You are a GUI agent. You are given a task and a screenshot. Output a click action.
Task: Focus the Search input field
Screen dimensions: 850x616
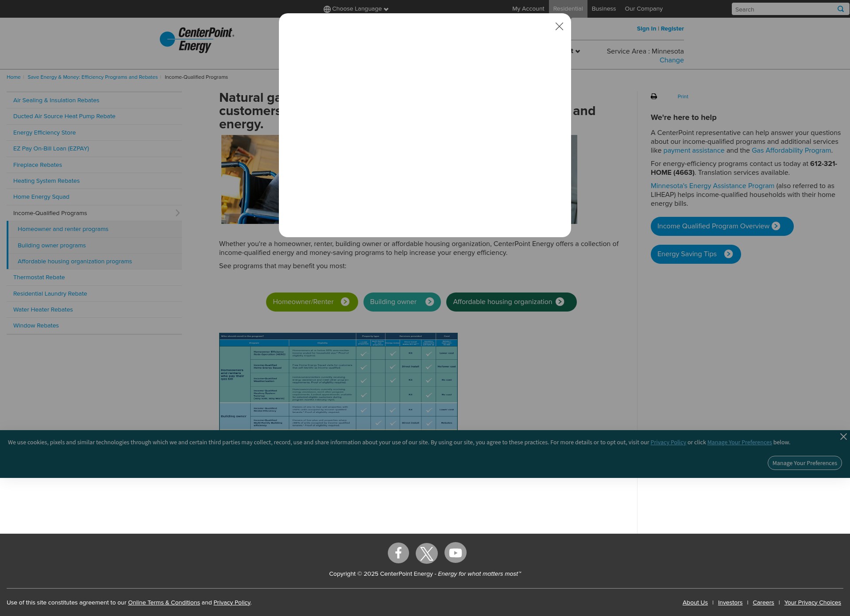pyautogui.click(x=783, y=9)
